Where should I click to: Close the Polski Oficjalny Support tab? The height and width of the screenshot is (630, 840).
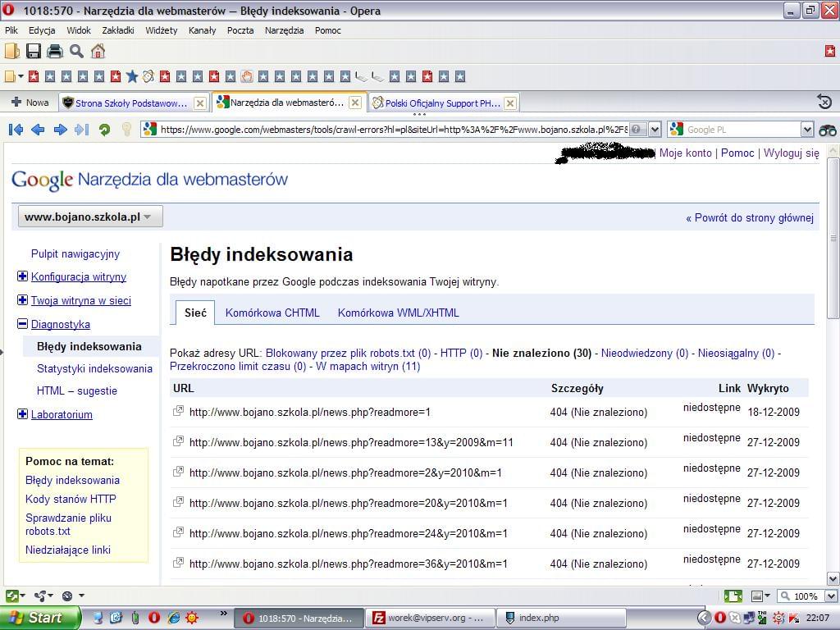click(x=510, y=103)
